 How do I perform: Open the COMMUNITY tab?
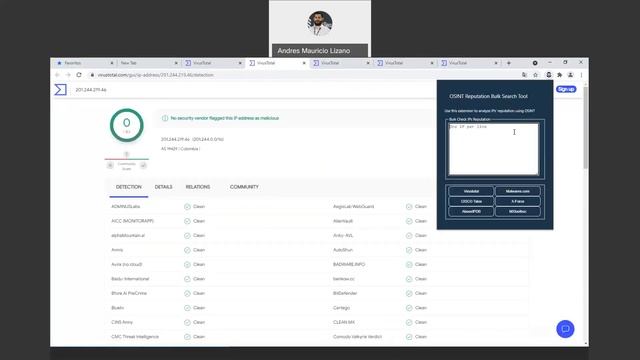tap(244, 187)
